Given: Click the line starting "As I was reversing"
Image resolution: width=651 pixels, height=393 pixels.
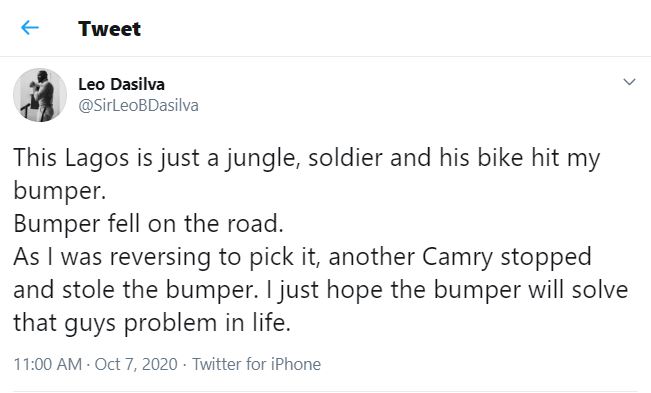Looking at the screenshot, I should (303, 257).
